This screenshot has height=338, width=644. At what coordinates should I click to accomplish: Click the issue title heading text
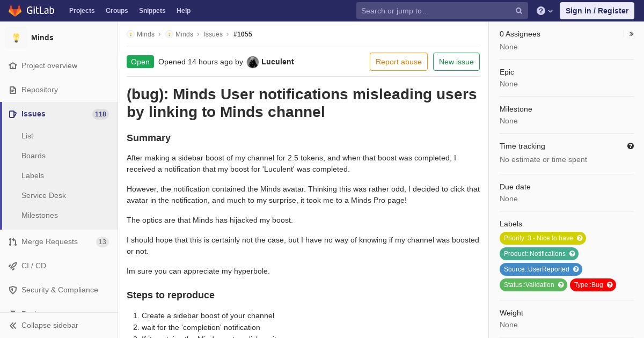tap(302, 103)
